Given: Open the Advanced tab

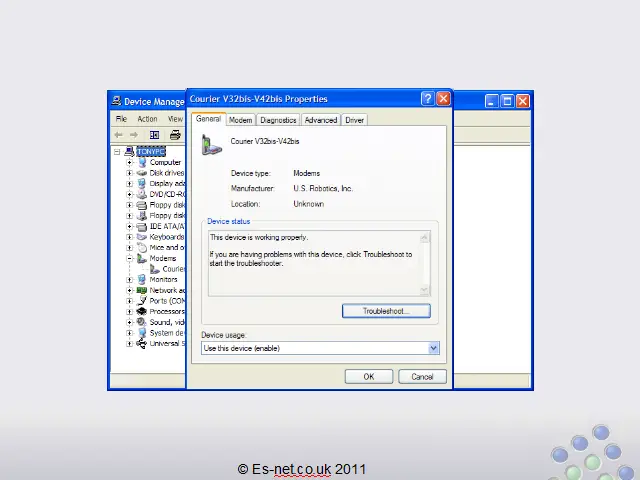Looking at the screenshot, I should [321, 120].
